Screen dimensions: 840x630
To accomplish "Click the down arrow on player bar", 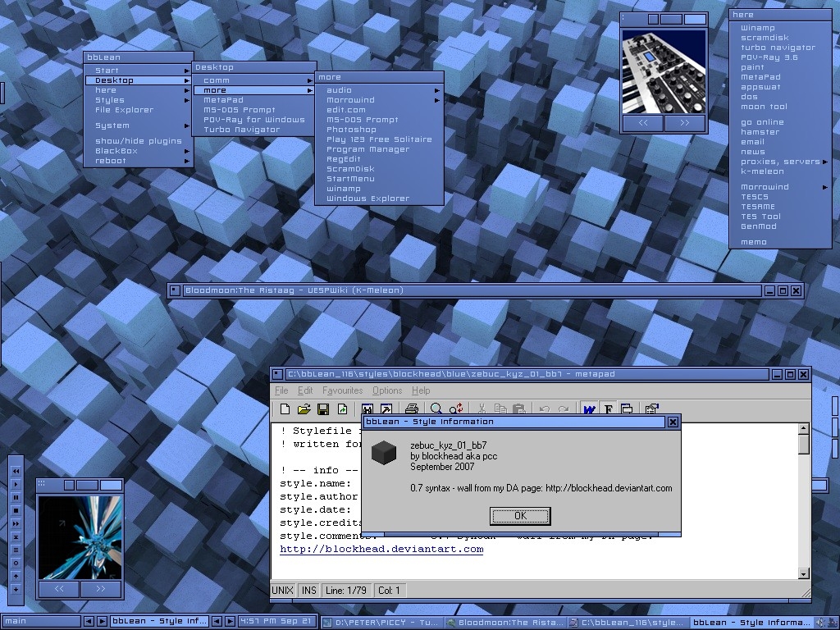I will tap(16, 589).
